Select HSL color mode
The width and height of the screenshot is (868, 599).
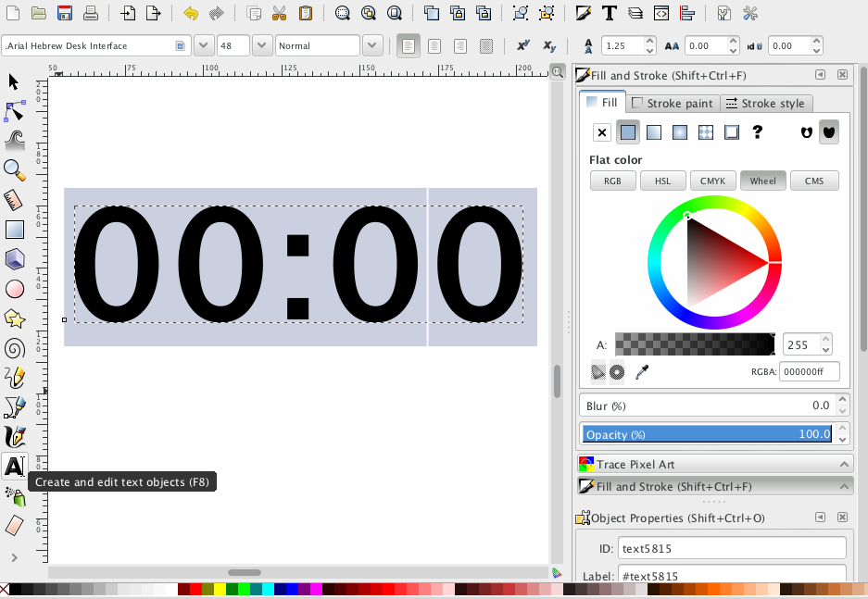coord(662,181)
